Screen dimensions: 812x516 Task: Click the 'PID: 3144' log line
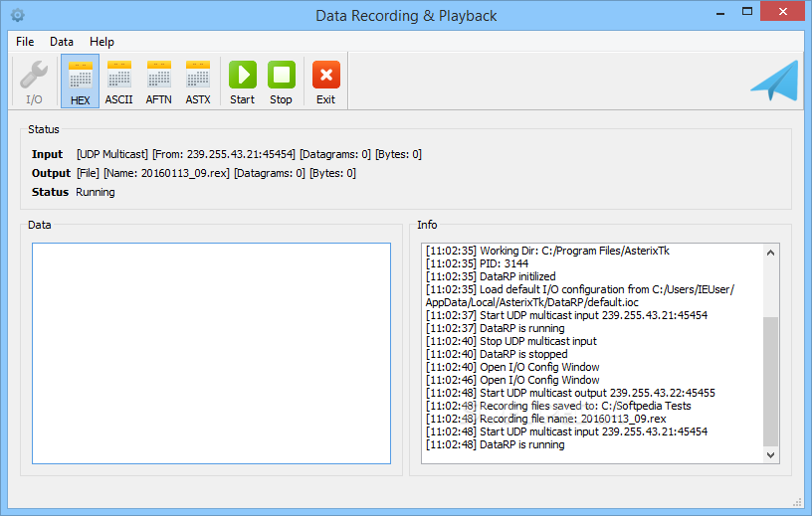pyautogui.click(x=477, y=263)
